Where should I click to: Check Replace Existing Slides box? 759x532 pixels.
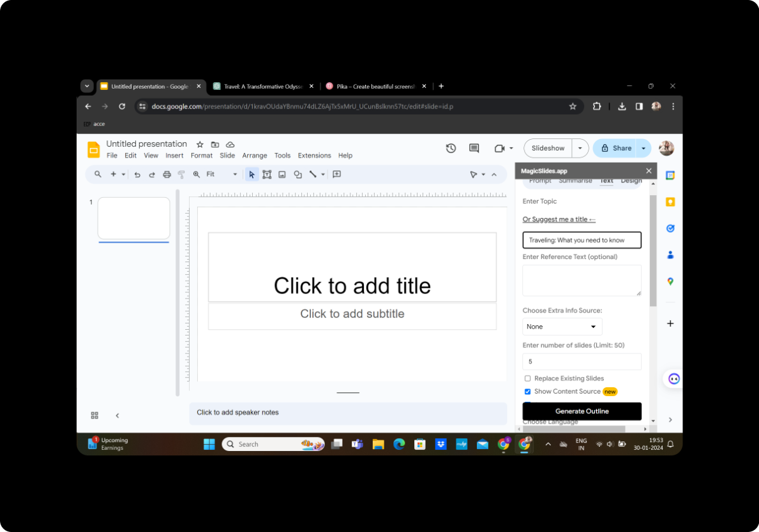point(528,379)
